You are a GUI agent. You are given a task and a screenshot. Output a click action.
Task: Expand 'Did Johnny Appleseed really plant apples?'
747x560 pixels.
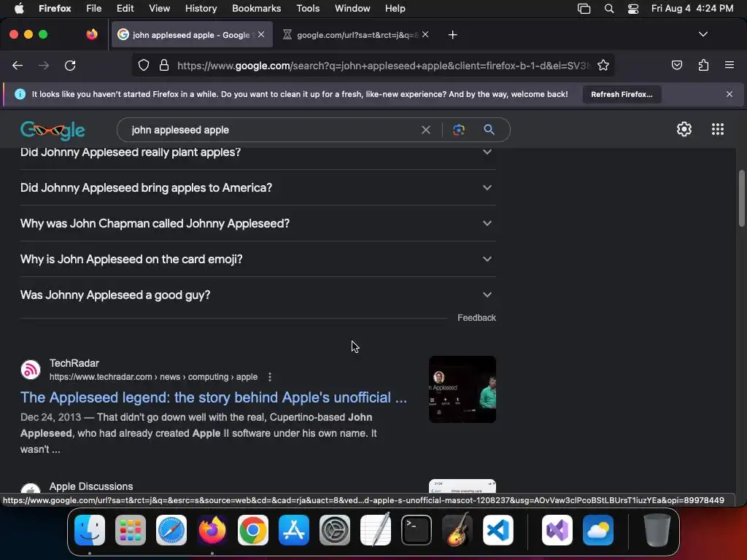[258, 152]
